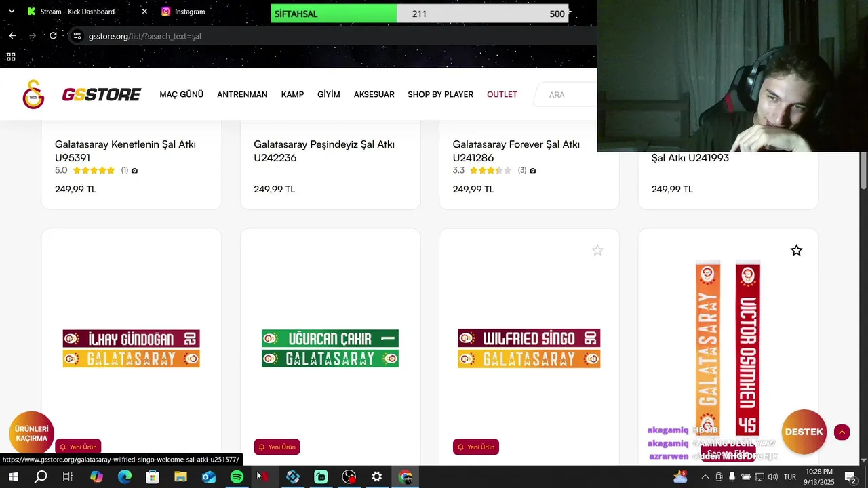The height and width of the screenshot is (488, 868).
Task: Open the Wilfried Singo scarf image
Action: (529, 348)
